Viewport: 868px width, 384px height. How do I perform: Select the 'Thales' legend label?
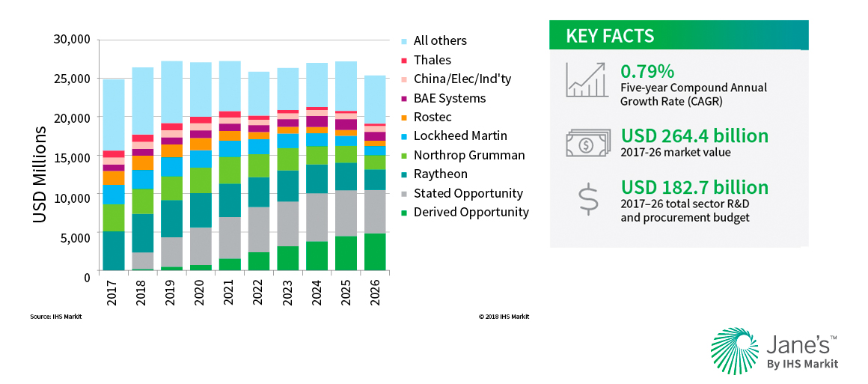pyautogui.click(x=433, y=60)
